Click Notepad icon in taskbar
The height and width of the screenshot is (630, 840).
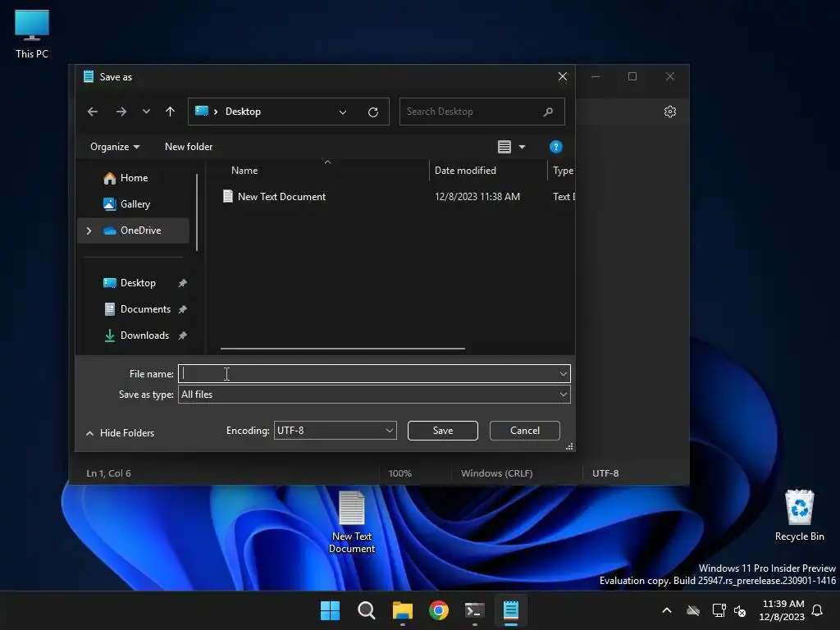(x=510, y=610)
